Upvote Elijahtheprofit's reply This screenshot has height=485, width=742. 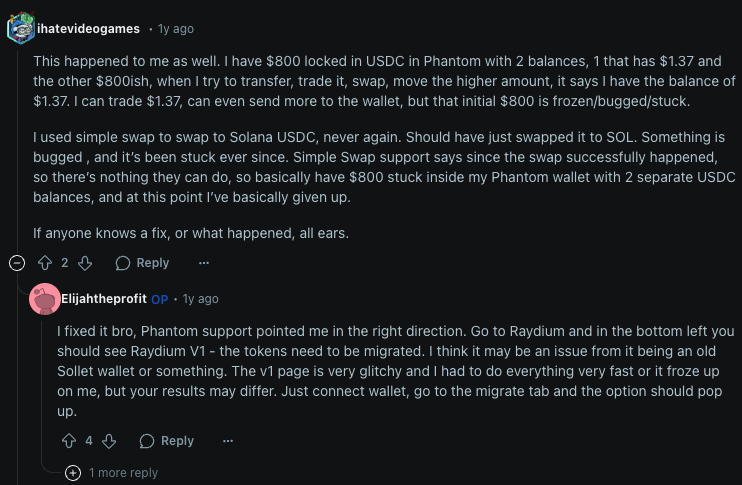click(69, 440)
